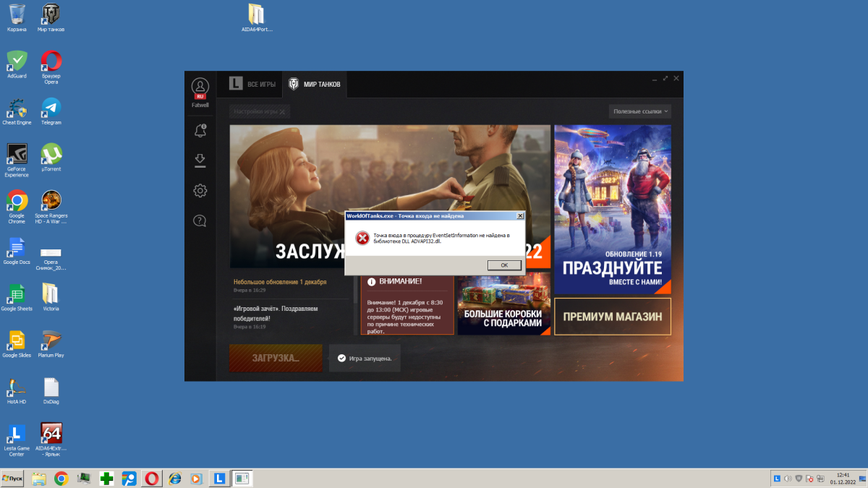Screen dimensions: 868x488
Task: Click the Пуск start button
Action: coord(13,479)
